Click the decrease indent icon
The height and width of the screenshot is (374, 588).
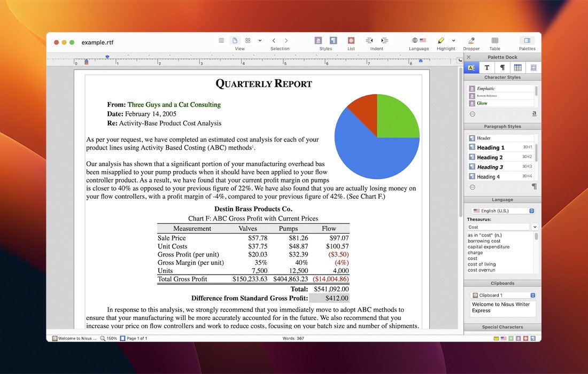(369, 41)
